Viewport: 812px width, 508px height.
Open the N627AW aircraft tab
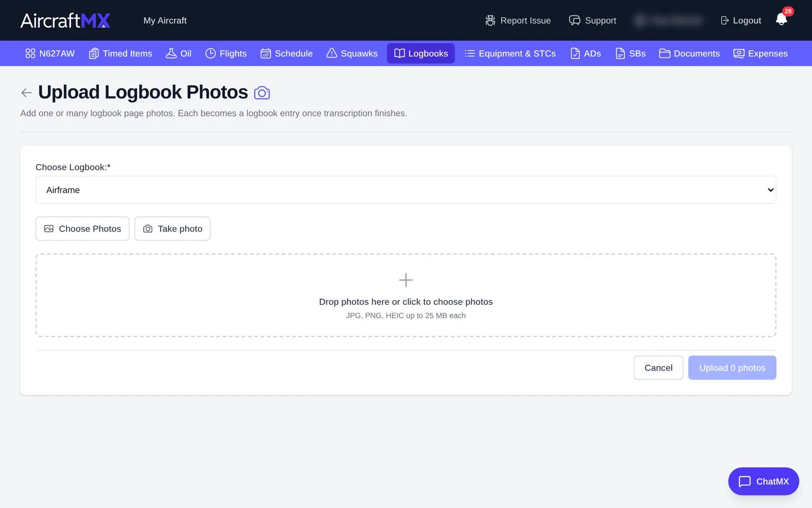click(50, 53)
